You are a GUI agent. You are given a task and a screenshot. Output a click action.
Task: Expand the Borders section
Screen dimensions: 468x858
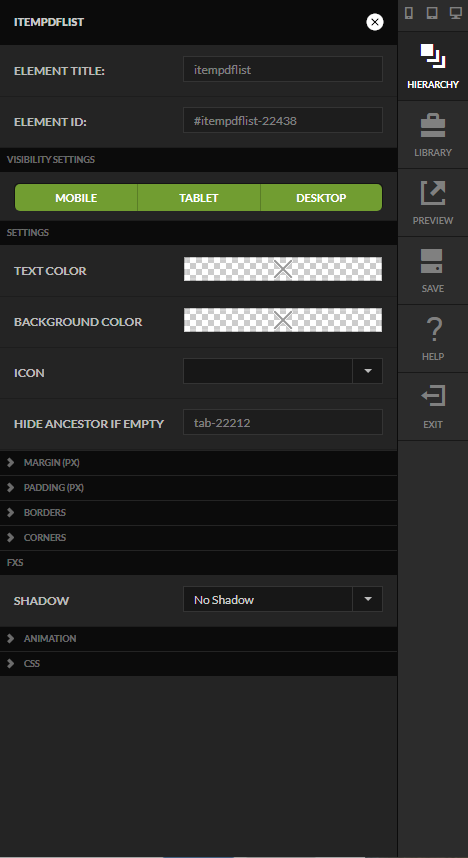click(199, 513)
